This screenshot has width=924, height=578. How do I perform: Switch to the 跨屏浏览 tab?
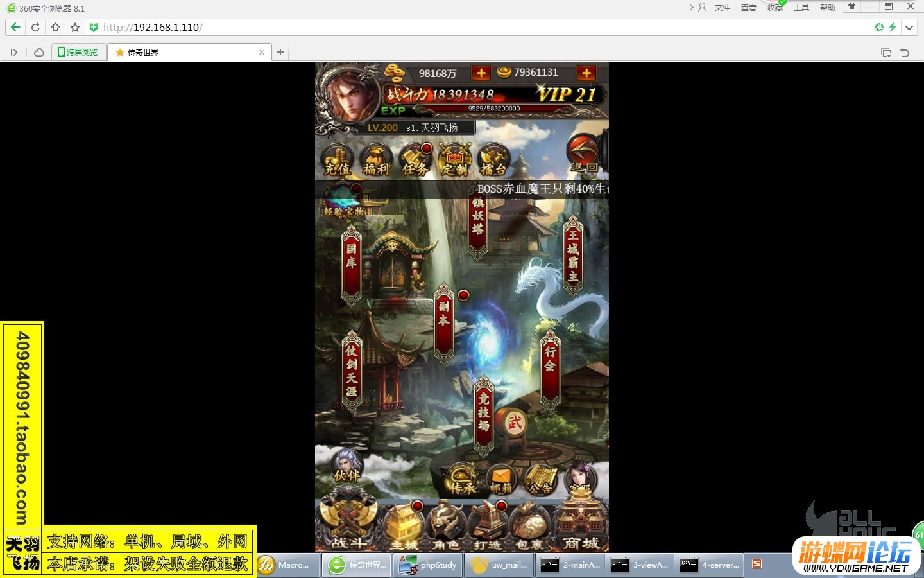pyautogui.click(x=78, y=52)
